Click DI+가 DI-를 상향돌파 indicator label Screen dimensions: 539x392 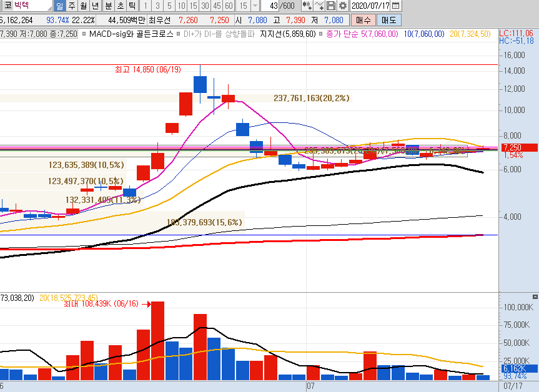pyautogui.click(x=219, y=34)
